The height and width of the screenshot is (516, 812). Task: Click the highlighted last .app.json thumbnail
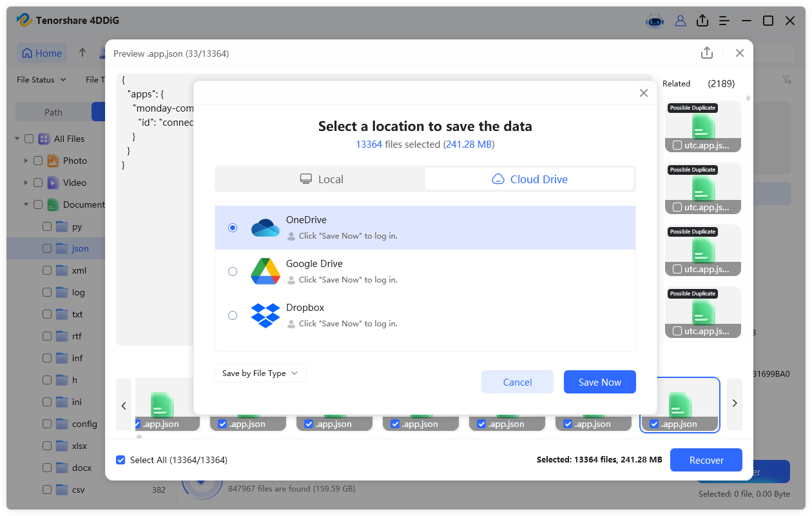pos(679,404)
